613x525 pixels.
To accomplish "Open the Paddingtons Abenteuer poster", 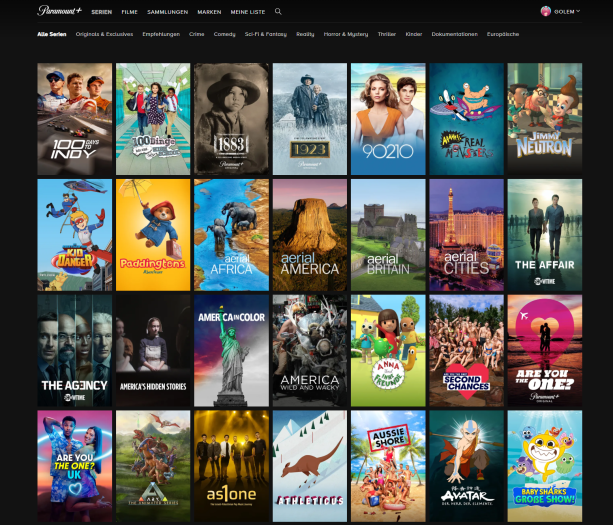I will (x=153, y=235).
